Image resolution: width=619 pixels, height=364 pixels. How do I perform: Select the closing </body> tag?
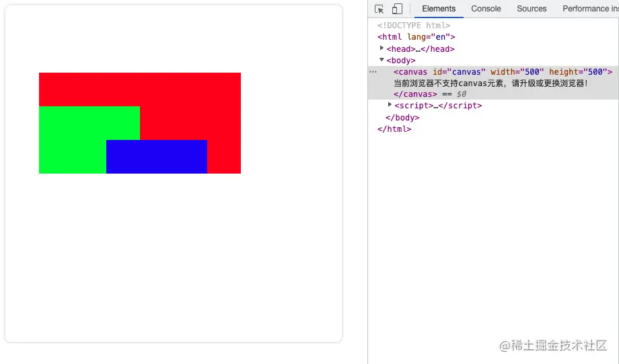[x=402, y=118]
